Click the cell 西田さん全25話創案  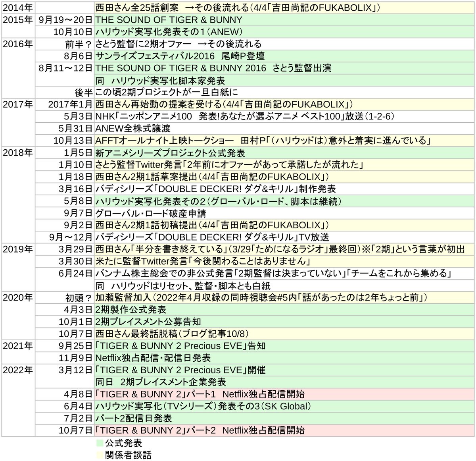point(284,7)
